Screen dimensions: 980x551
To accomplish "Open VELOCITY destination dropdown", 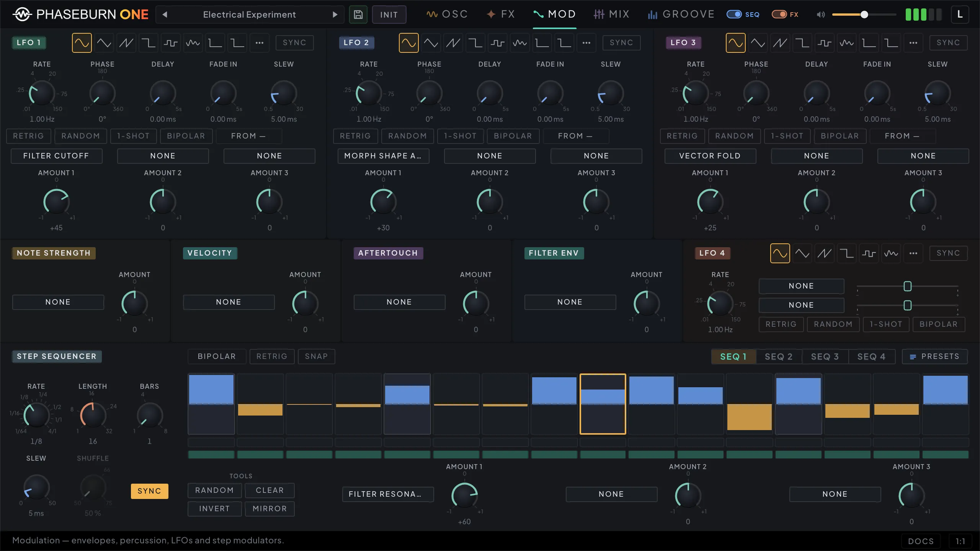I will pyautogui.click(x=229, y=302).
